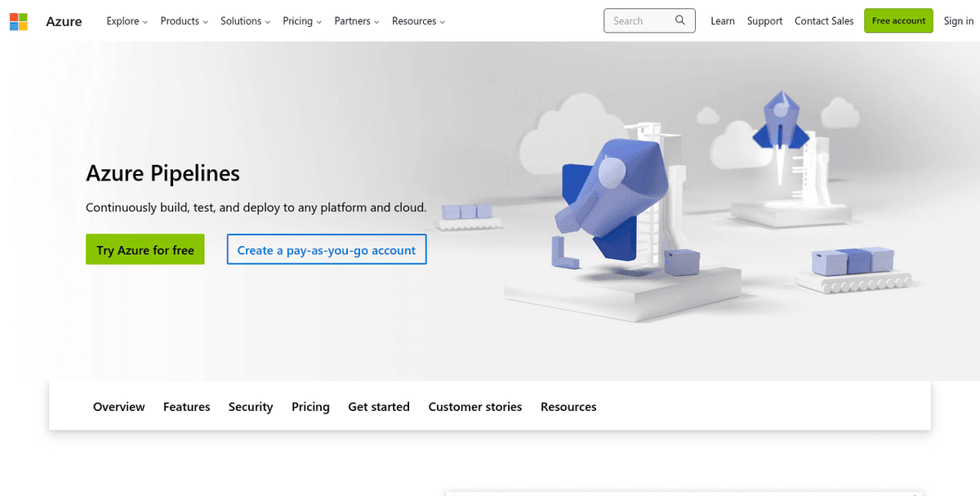980x496 pixels.
Task: Select the Get started tab
Action: [x=379, y=406]
